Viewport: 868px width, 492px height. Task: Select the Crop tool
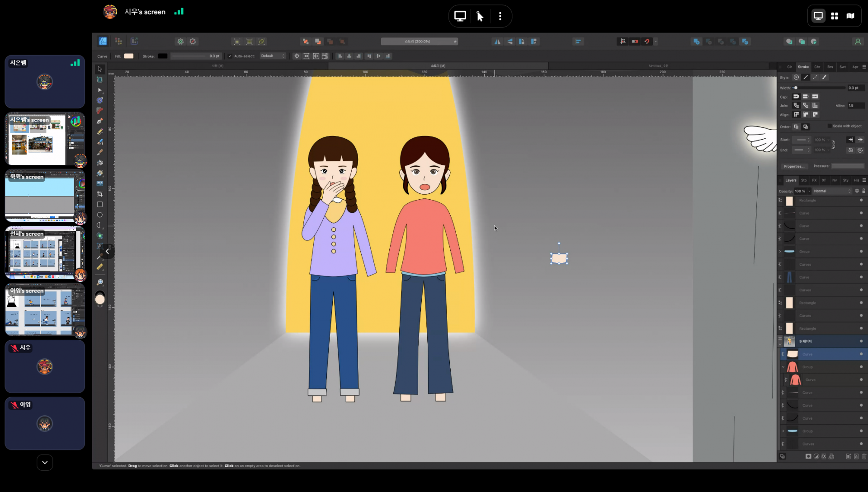(x=99, y=194)
